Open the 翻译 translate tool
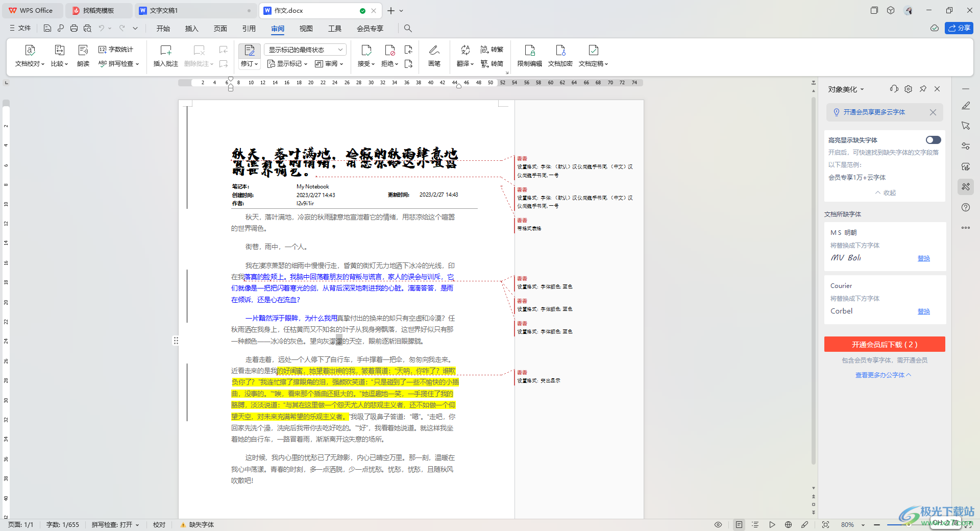This screenshot has height=531, width=980. pos(465,56)
